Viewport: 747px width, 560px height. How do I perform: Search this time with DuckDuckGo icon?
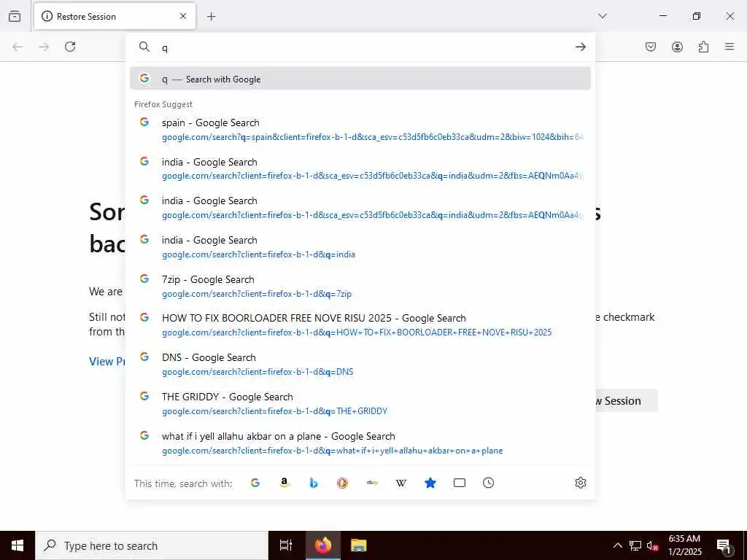coord(343,483)
